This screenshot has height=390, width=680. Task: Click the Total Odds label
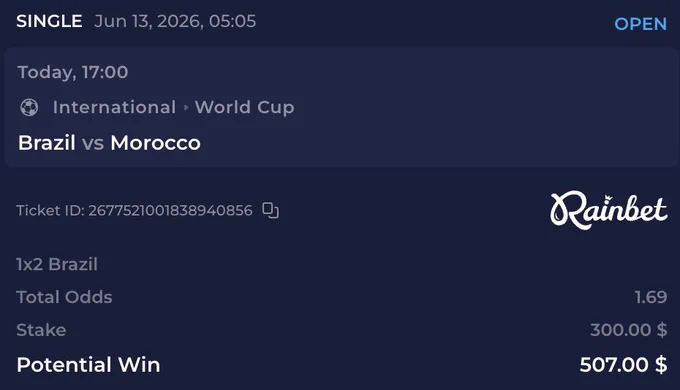[x=64, y=297]
